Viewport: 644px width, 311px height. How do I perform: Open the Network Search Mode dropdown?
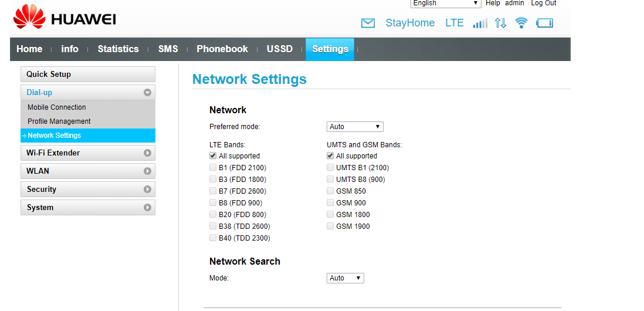click(x=345, y=278)
